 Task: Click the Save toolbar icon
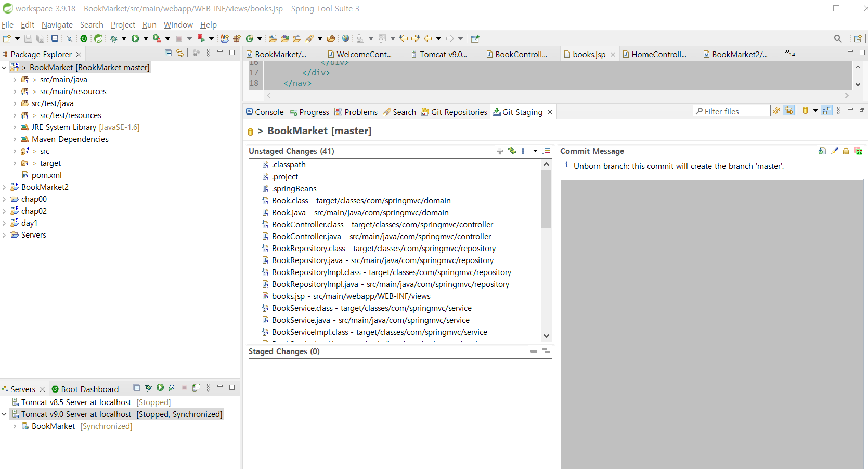pyautogui.click(x=28, y=38)
